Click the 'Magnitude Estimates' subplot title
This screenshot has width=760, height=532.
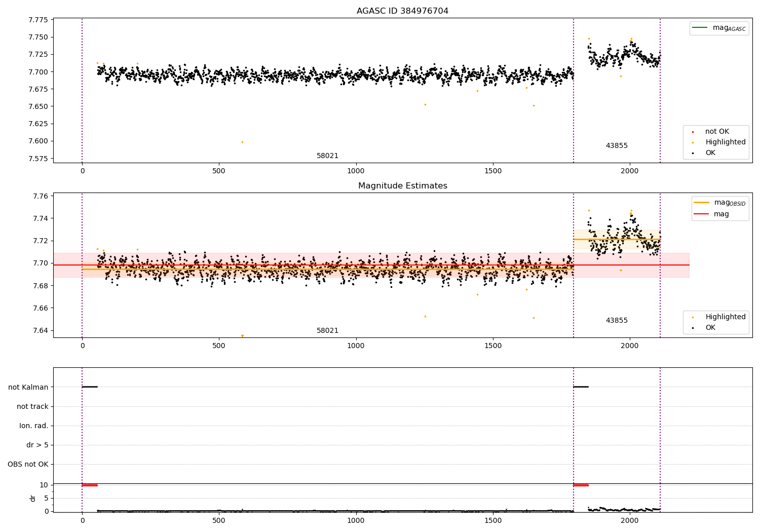pyautogui.click(x=402, y=185)
